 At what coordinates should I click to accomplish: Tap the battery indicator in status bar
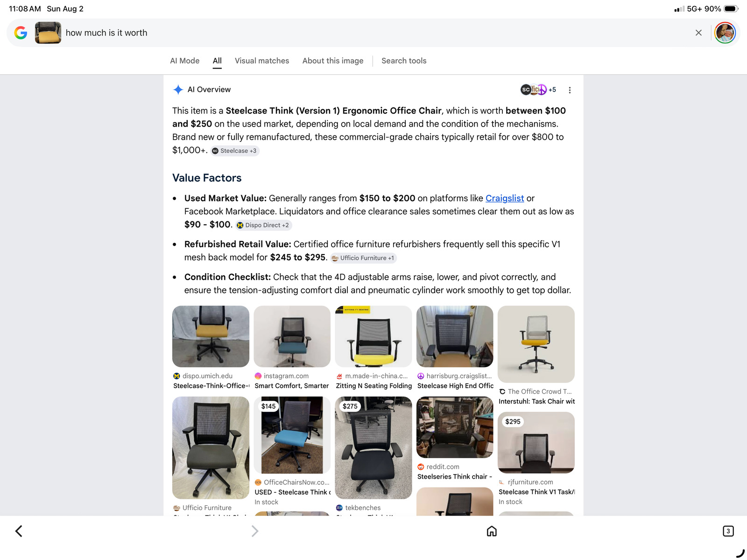point(731,9)
